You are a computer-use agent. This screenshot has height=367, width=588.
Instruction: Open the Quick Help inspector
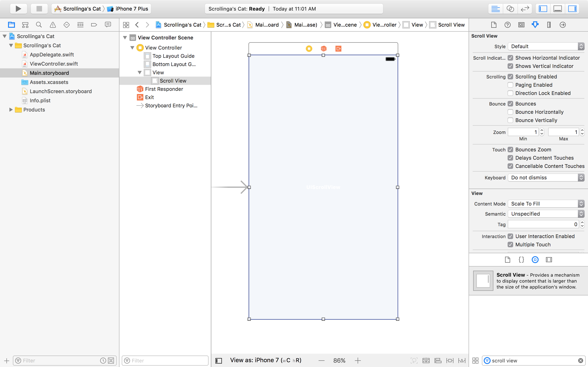tap(507, 25)
